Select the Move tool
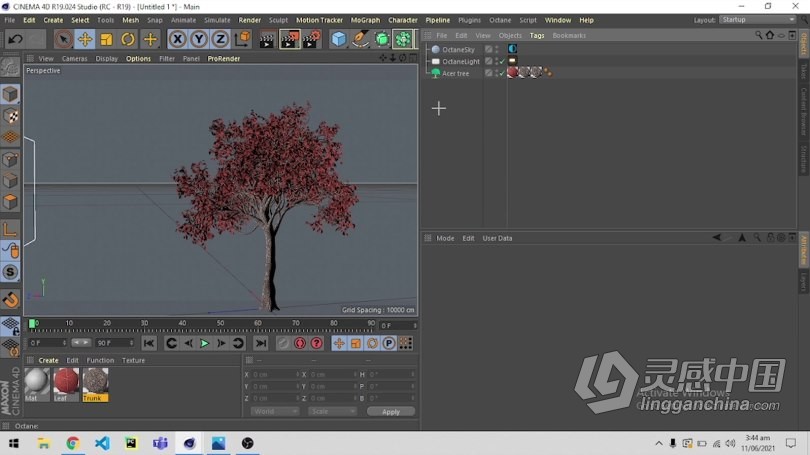Image resolution: width=810 pixels, height=455 pixels. pos(85,39)
